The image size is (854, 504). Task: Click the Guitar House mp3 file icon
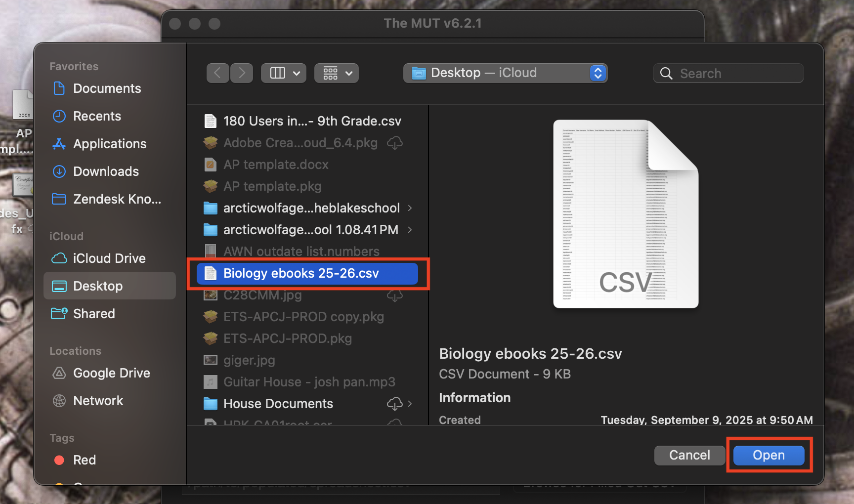211,382
